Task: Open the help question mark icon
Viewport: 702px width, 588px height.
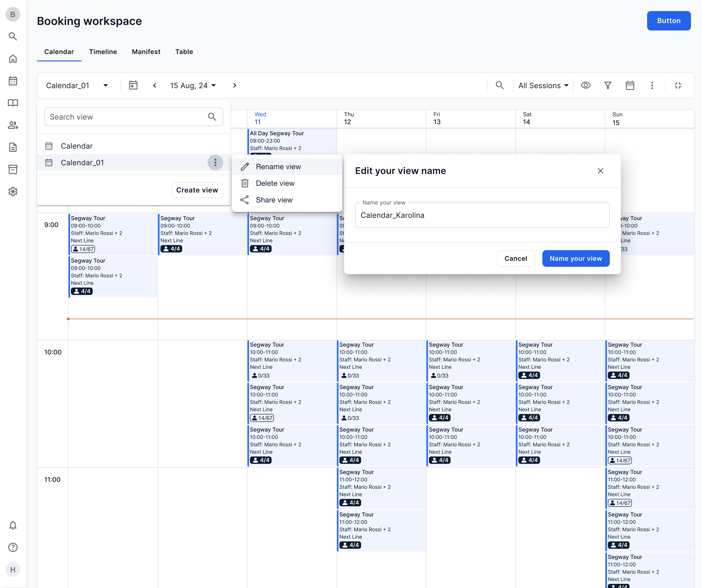Action: coord(13,547)
